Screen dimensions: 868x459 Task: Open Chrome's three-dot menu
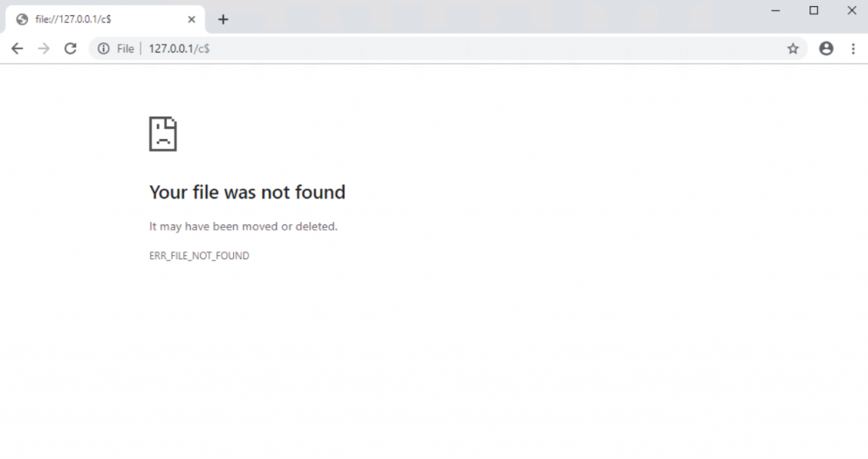(x=853, y=49)
